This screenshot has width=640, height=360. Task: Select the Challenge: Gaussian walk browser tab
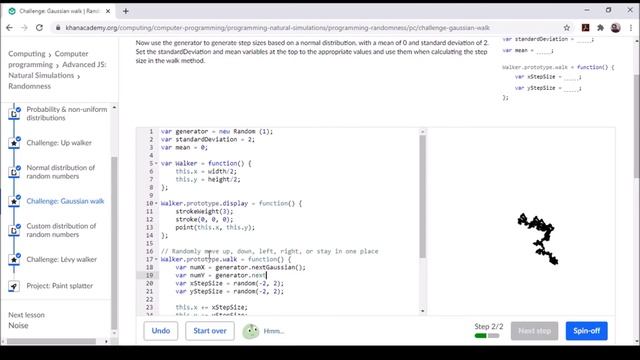(x=59, y=11)
